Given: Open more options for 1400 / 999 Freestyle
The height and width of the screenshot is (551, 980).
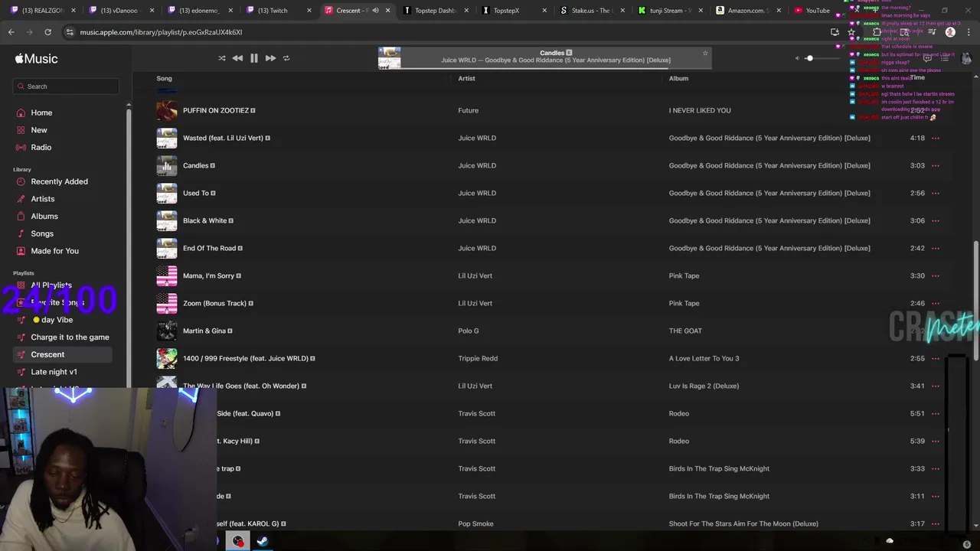Looking at the screenshot, I should [936, 359].
